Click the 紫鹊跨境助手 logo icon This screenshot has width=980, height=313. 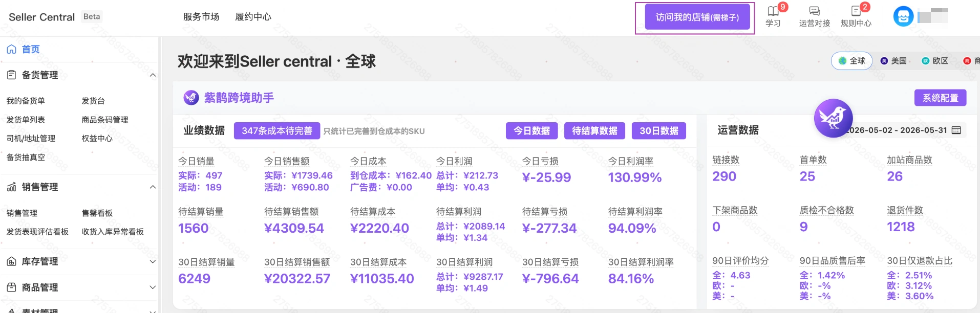pyautogui.click(x=191, y=98)
